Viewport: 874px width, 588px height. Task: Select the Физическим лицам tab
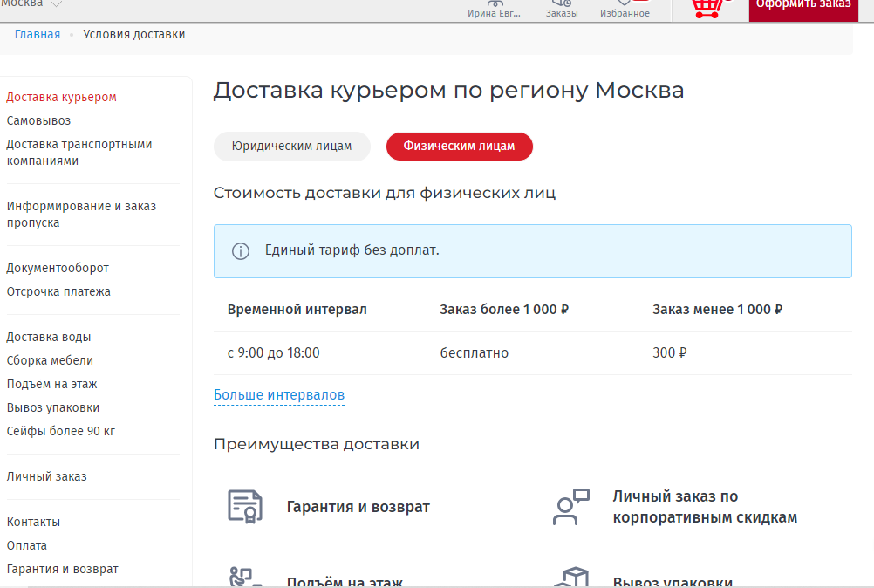pos(460,146)
